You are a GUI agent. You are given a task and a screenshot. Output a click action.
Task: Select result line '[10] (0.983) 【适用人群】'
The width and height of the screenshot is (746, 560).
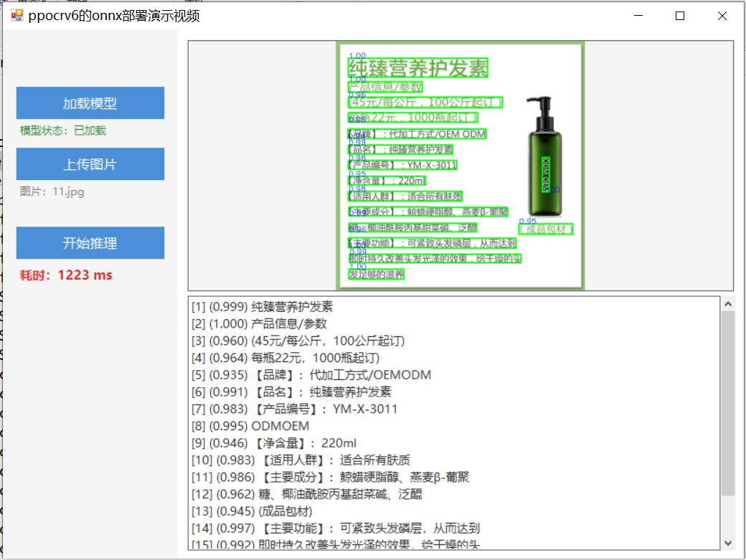click(301, 460)
